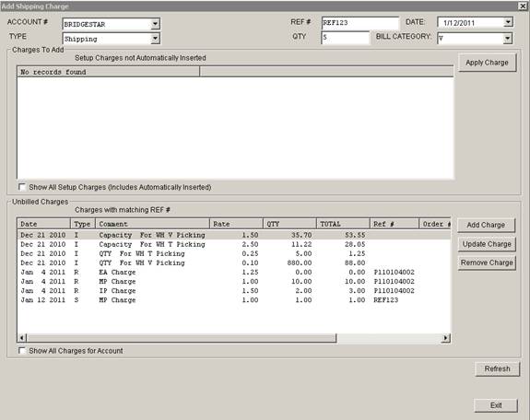Close the Add Shipping Charge dialog

point(523,6)
